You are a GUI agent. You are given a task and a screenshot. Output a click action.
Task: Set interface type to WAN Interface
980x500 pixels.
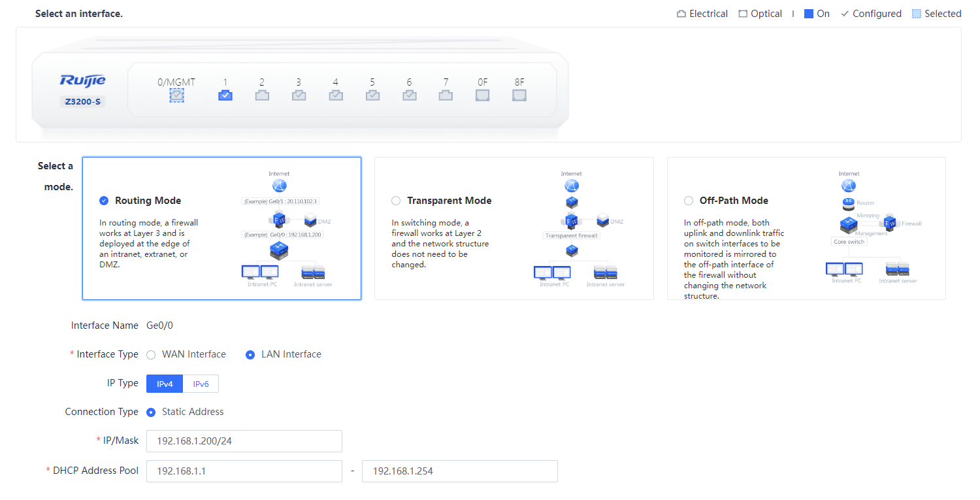(151, 354)
